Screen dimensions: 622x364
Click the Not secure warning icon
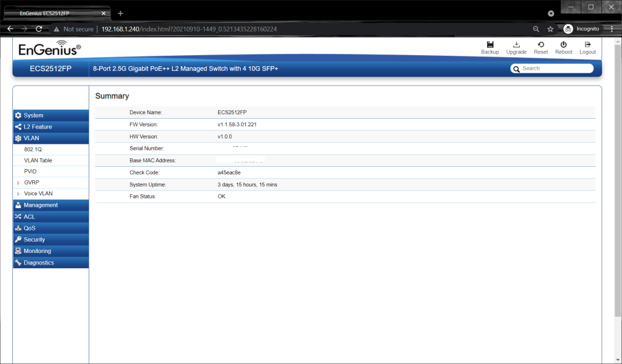tap(56, 29)
